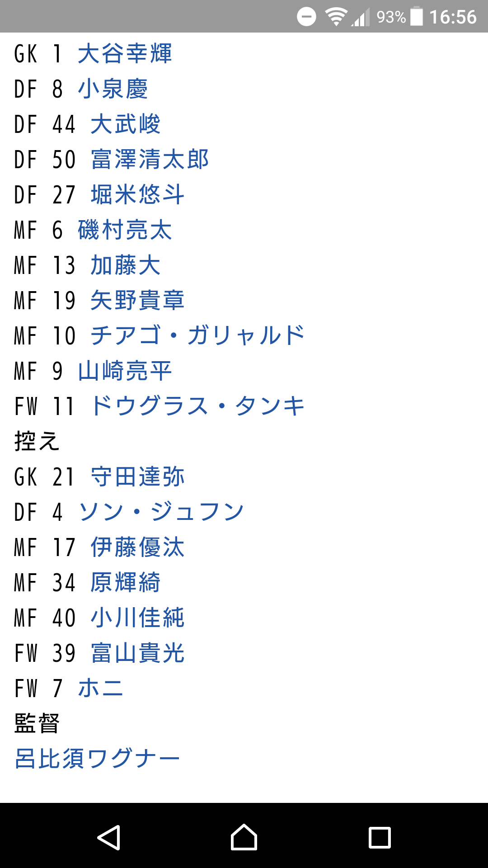Tap the battery status icon

(x=417, y=17)
